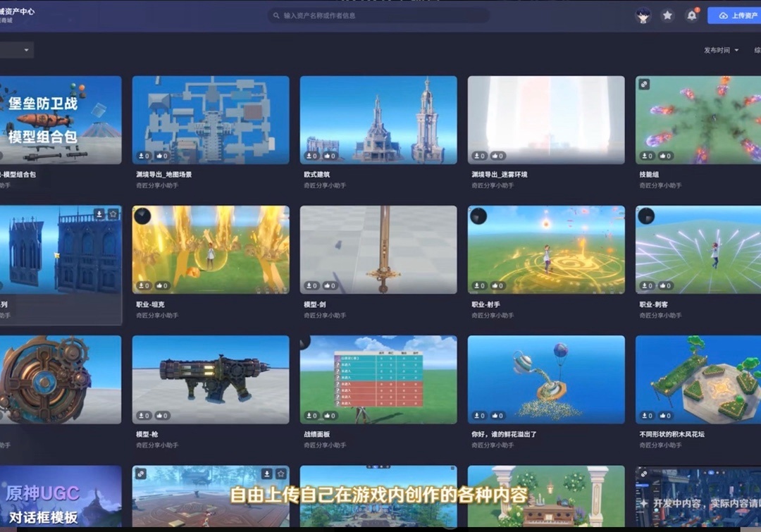The image size is (761, 532).
Task: Click like count on 模型-剑 card
Action: coord(330,286)
